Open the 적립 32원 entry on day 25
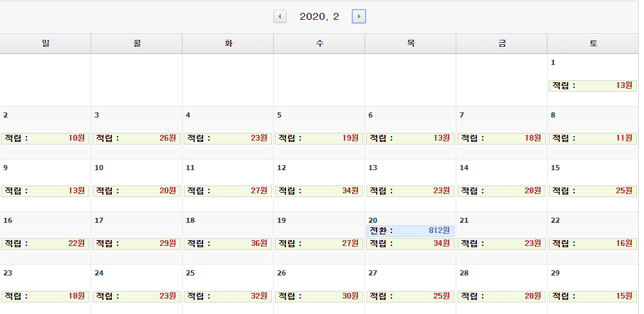 [x=228, y=296]
